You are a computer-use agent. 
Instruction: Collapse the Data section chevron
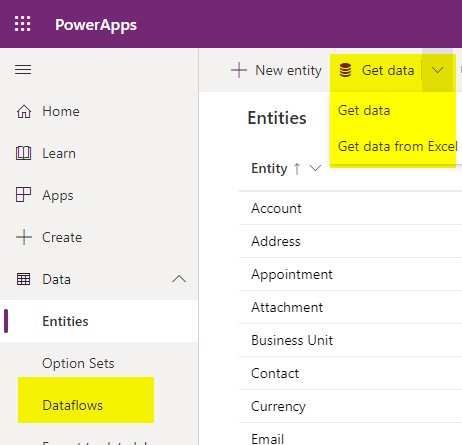[x=179, y=279]
